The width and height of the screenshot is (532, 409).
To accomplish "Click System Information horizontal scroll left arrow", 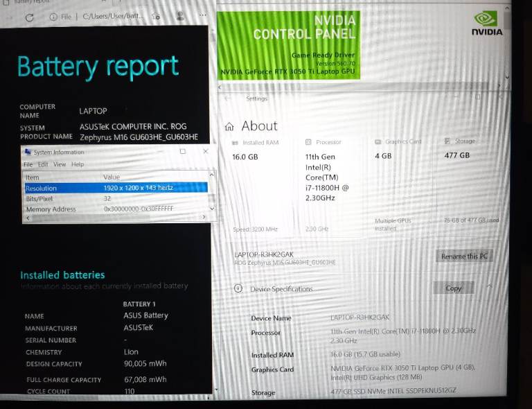I will pyautogui.click(x=28, y=218).
